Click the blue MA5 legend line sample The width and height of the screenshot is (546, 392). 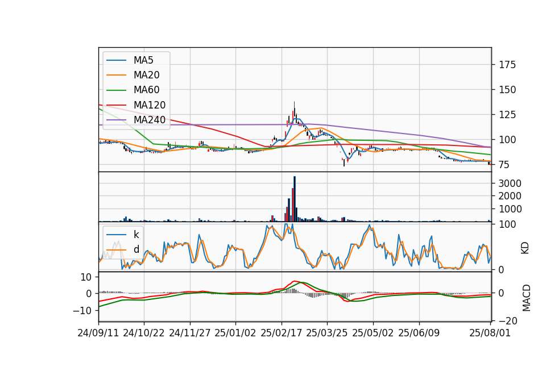click(116, 61)
